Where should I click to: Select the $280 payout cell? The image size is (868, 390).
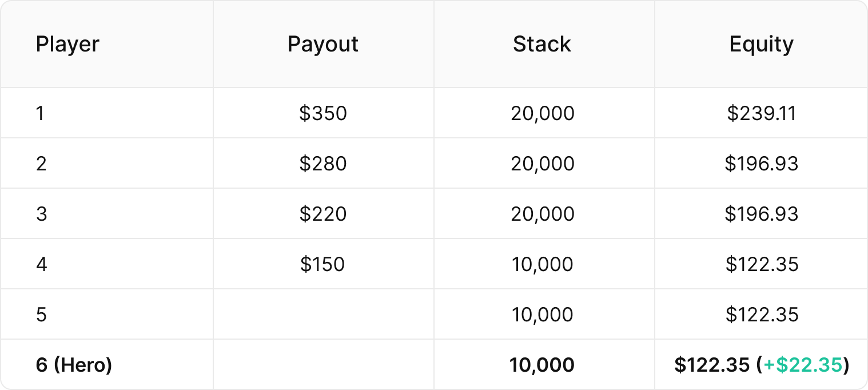point(323,164)
